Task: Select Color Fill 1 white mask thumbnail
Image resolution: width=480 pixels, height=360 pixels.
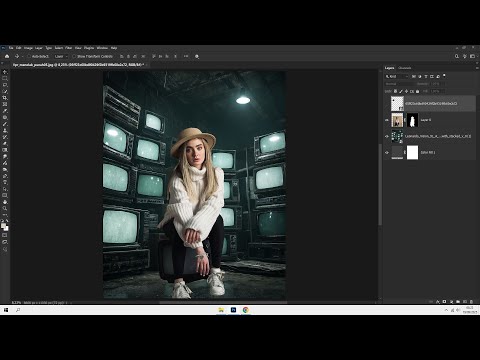Action: click(412, 153)
